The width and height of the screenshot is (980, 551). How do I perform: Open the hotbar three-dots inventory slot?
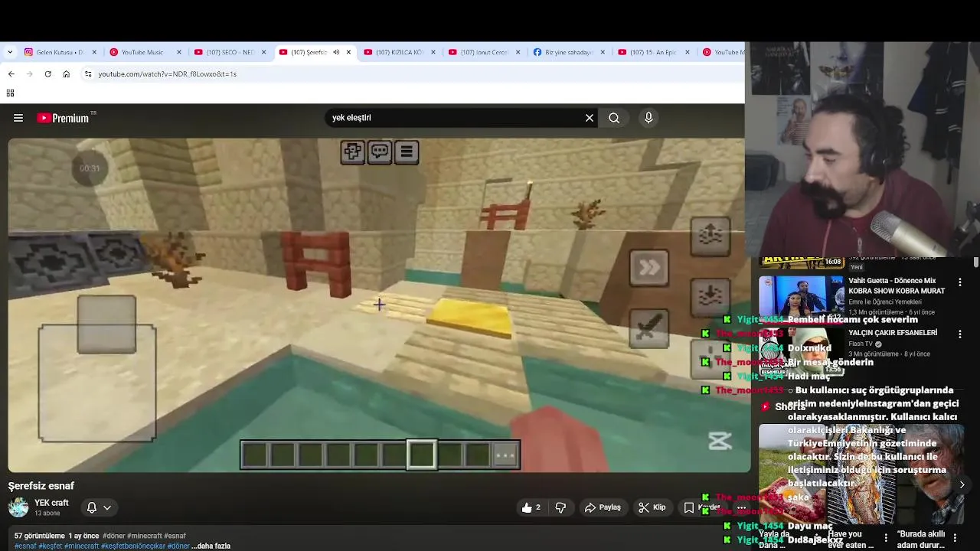pyautogui.click(x=505, y=455)
